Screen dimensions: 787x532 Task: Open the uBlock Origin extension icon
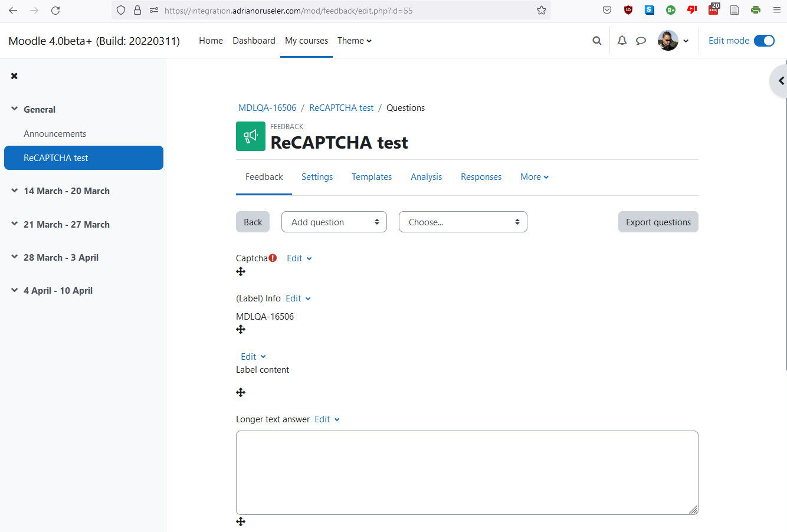[x=628, y=10]
